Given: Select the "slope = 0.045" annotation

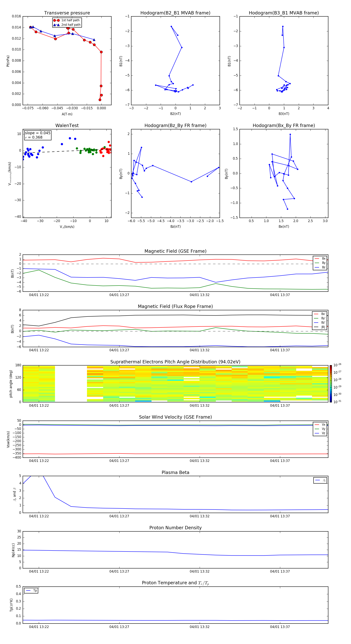Looking at the screenshot, I should [x=37, y=133].
